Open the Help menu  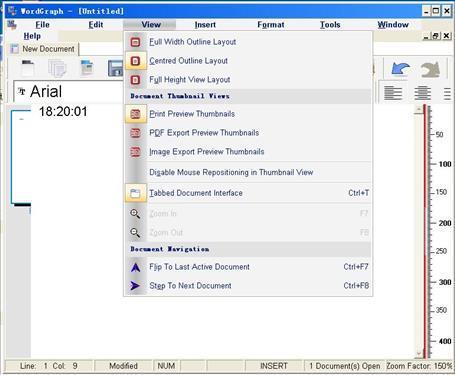(x=32, y=36)
